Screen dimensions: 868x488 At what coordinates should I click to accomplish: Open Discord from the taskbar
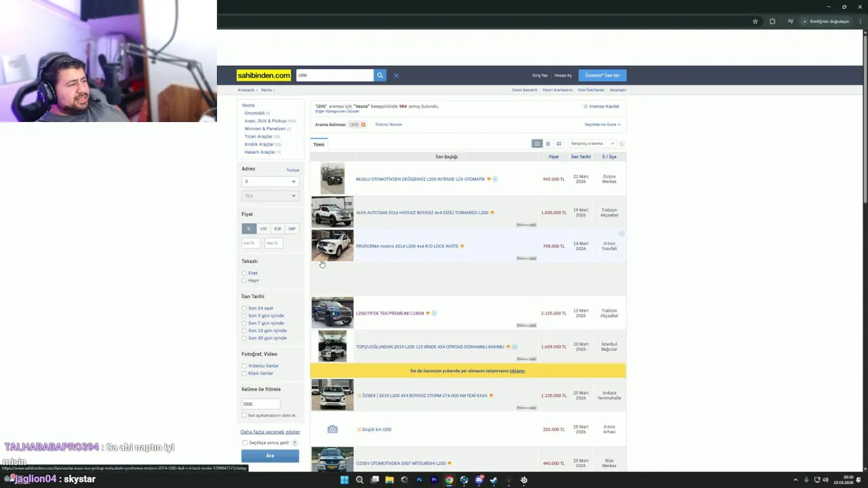(x=479, y=480)
